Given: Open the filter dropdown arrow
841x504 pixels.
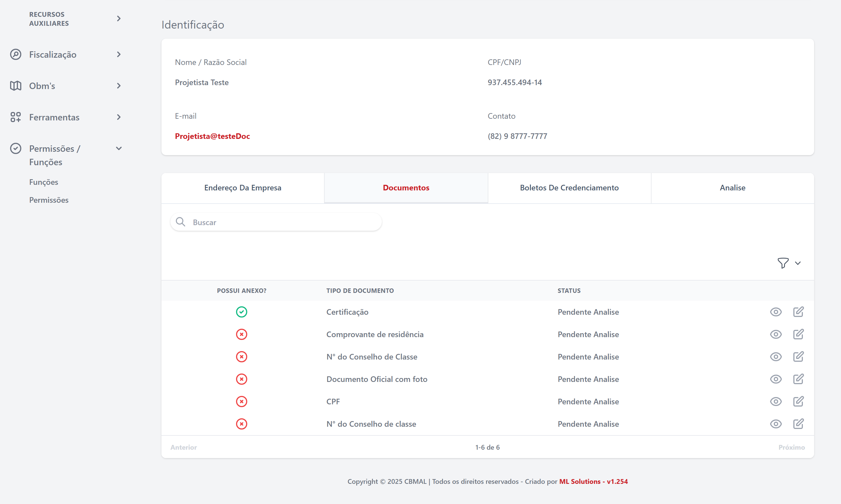Looking at the screenshot, I should click(798, 263).
